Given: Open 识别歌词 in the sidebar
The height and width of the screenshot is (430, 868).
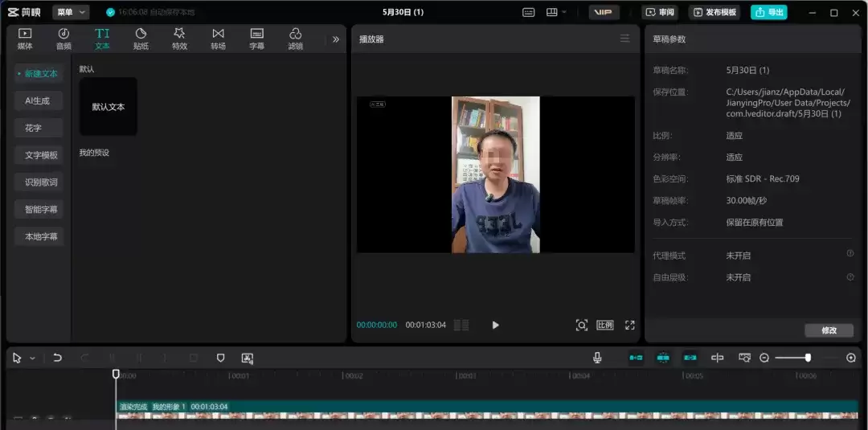Looking at the screenshot, I should coord(39,182).
